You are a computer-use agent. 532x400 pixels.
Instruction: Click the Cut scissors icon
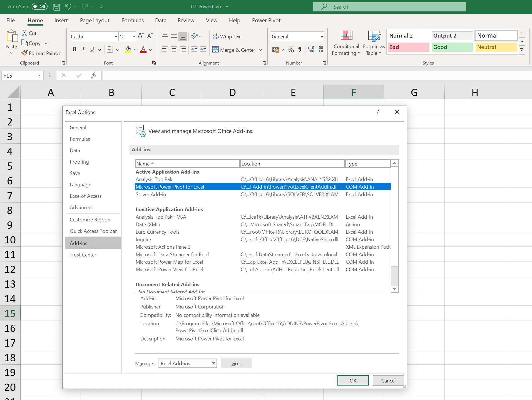pyautogui.click(x=24, y=33)
